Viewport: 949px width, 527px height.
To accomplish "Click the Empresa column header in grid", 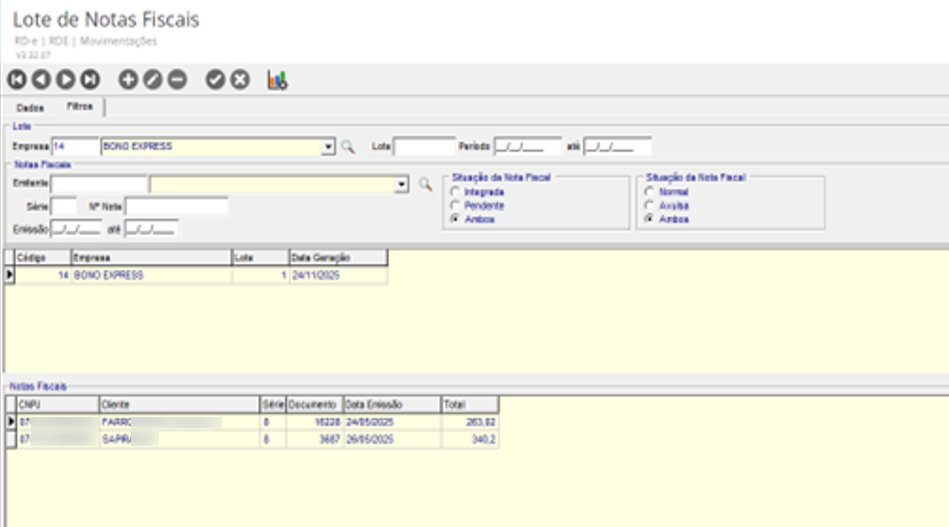I will coord(151,258).
